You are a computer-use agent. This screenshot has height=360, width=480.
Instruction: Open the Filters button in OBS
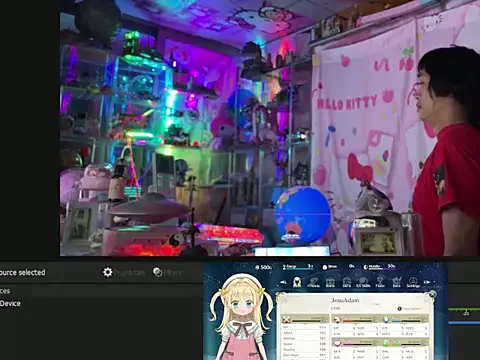tap(167, 272)
